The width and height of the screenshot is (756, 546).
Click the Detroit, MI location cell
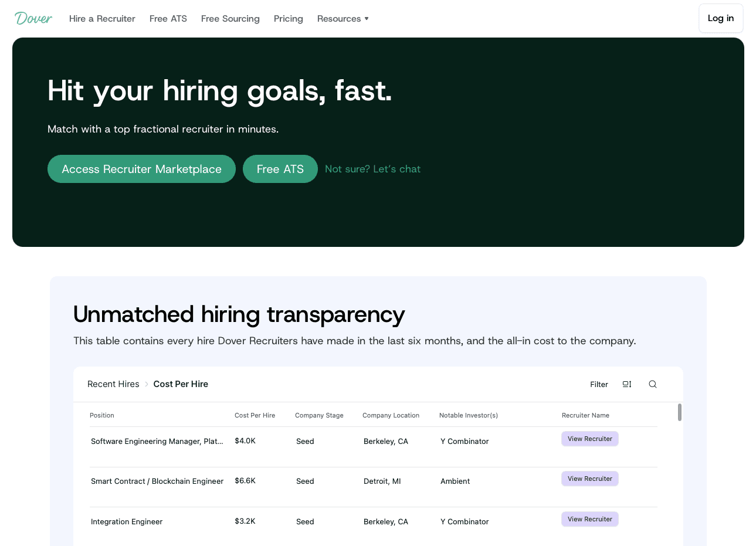pyautogui.click(x=382, y=481)
